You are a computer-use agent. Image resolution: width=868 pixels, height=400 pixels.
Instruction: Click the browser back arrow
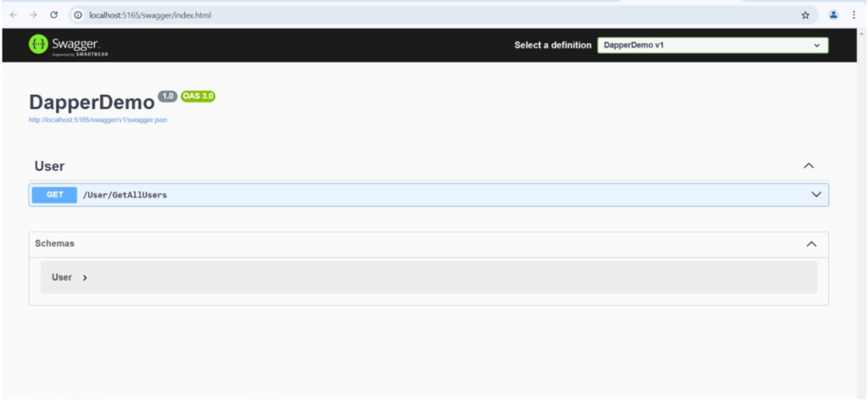(13, 14)
